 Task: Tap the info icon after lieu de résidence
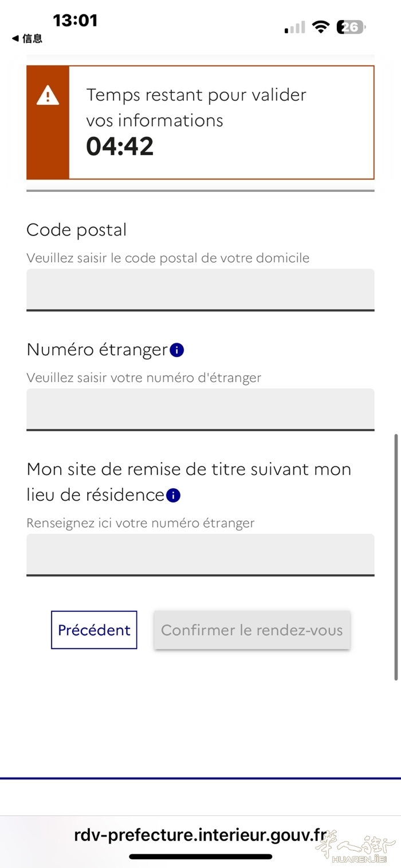[174, 496]
